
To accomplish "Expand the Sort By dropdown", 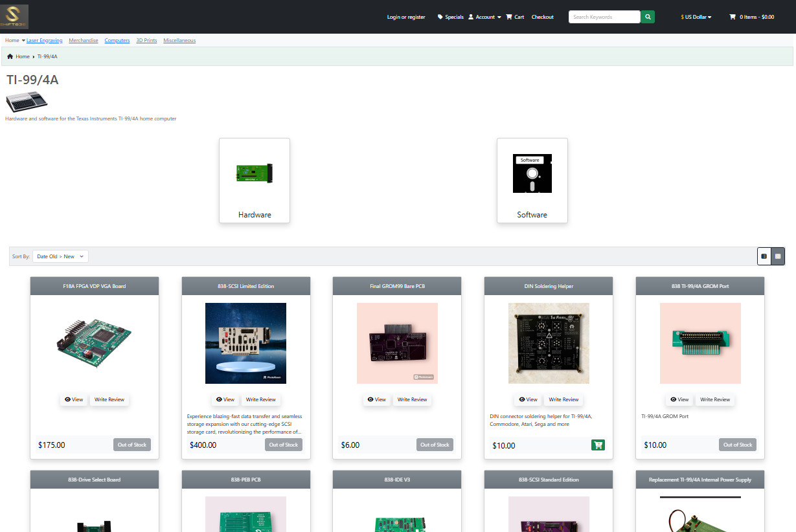I will [60, 256].
